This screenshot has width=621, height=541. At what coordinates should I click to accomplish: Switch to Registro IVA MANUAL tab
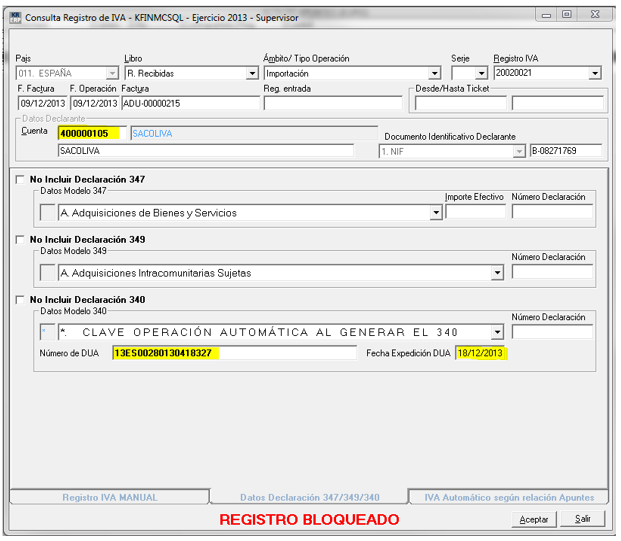pyautogui.click(x=108, y=497)
